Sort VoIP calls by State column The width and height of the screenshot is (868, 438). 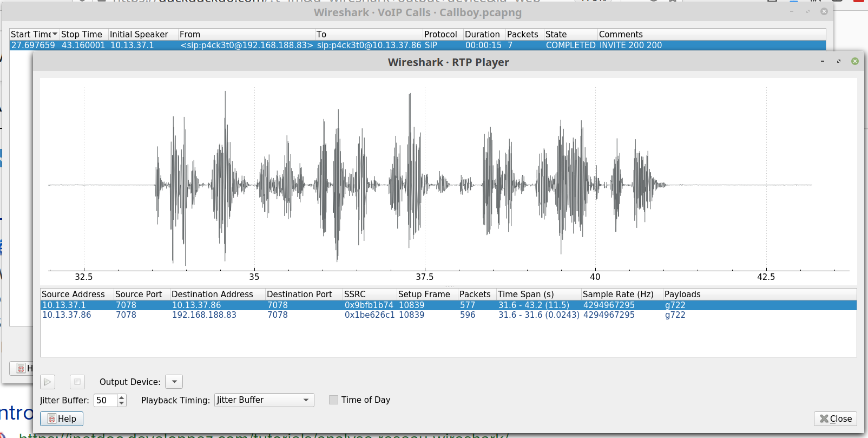[x=570, y=34]
